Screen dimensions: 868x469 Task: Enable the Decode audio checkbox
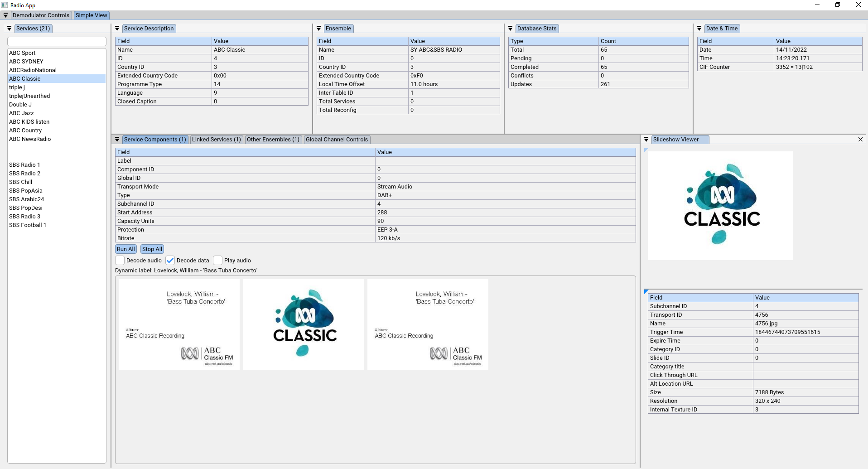(x=120, y=261)
